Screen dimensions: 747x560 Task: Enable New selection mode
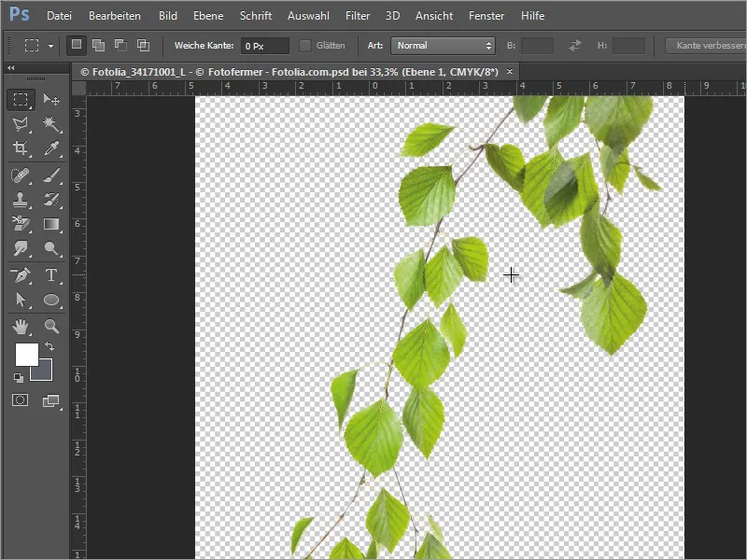click(x=77, y=45)
